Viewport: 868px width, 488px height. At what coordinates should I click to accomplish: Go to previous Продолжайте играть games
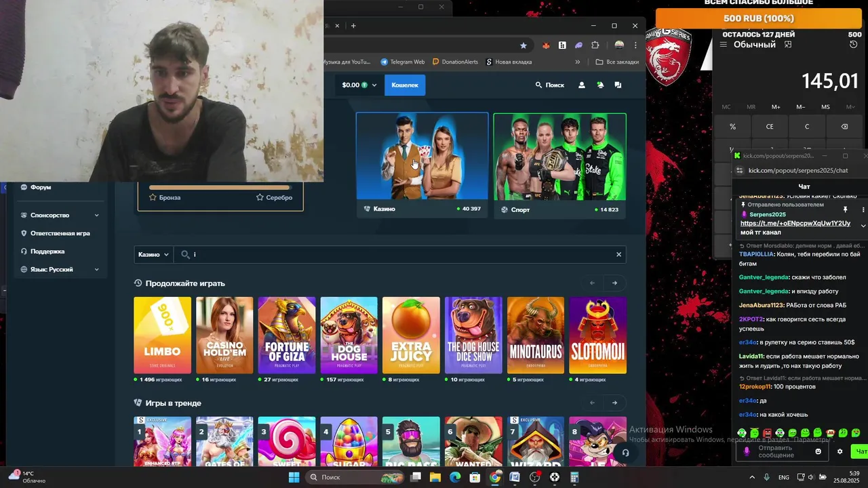[592, 283]
